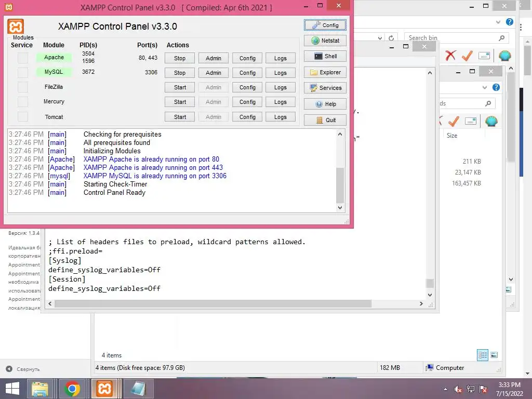Switch to the large icons view in Explorer
This screenshot has width=532, height=399.
click(x=495, y=355)
